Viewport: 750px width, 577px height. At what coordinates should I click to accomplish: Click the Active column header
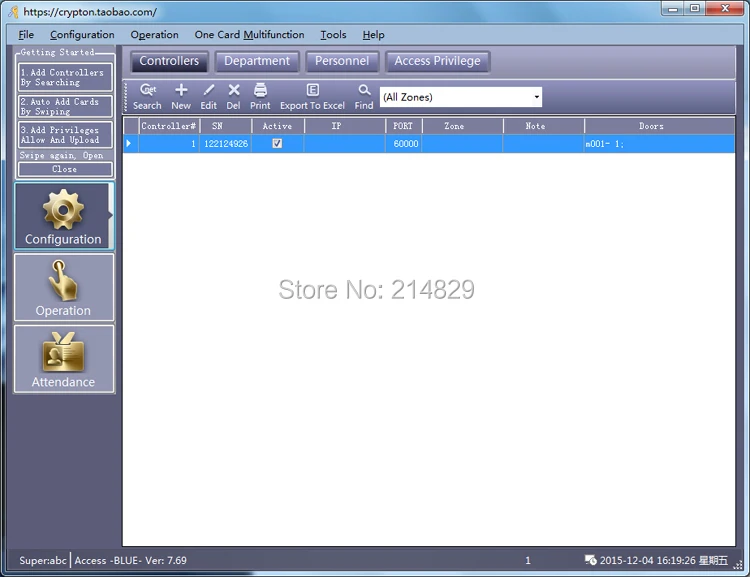(277, 126)
